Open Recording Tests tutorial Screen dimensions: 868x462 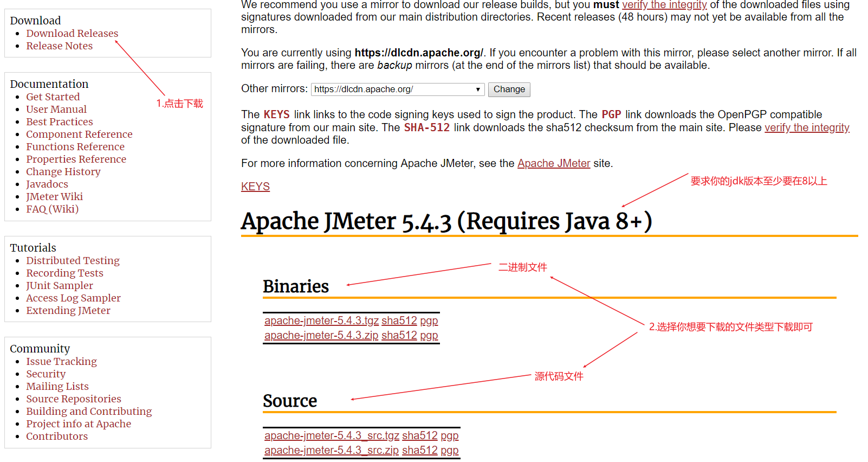tap(65, 273)
